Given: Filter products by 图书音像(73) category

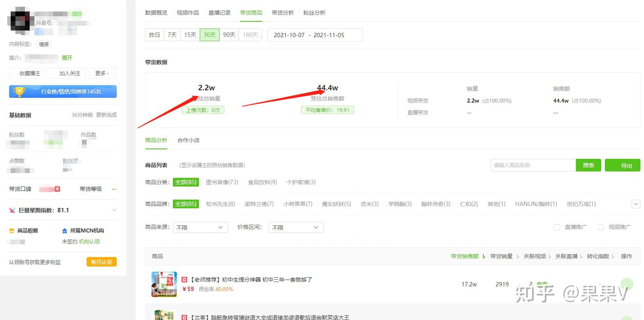Looking at the screenshot, I should click(x=222, y=182).
